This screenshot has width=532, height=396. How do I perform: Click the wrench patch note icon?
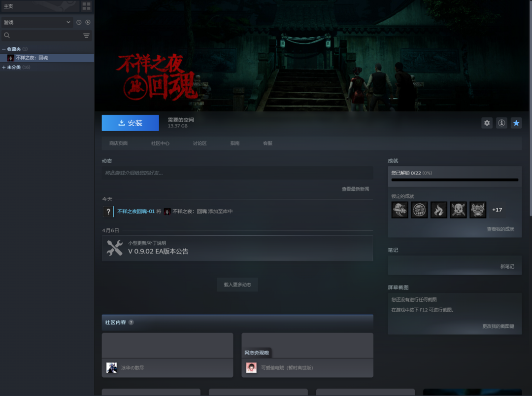pyautogui.click(x=115, y=248)
